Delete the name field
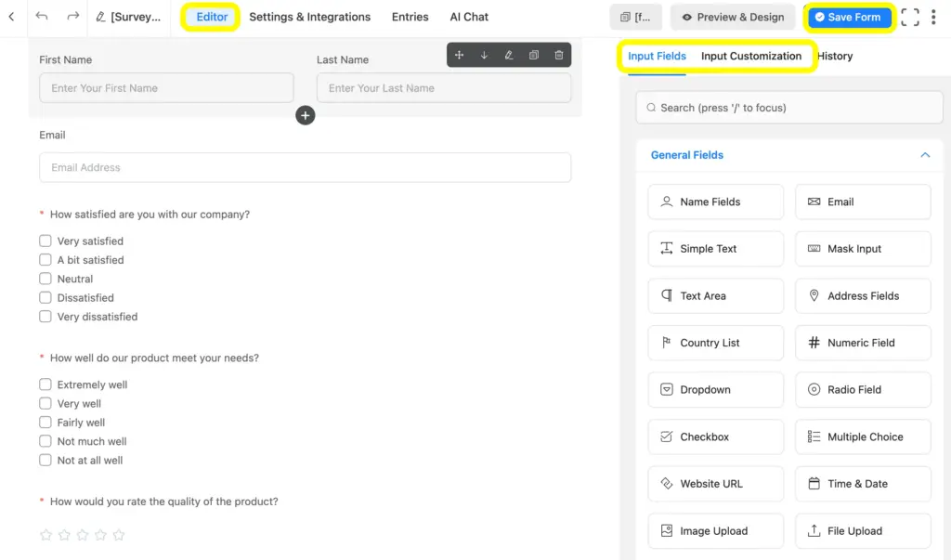 [x=558, y=55]
